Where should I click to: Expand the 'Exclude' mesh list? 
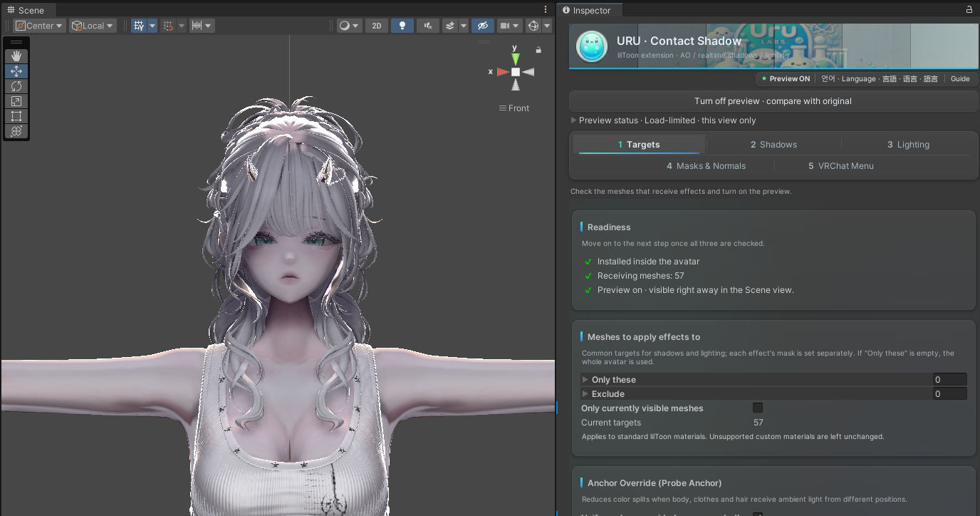[x=585, y=394]
